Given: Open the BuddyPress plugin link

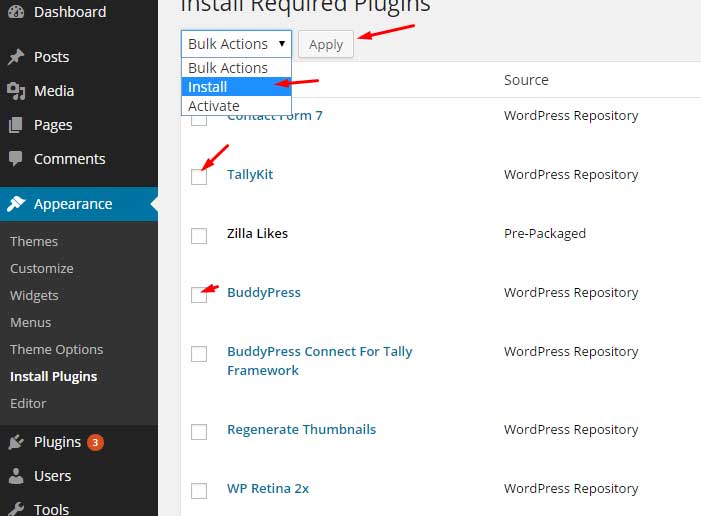Looking at the screenshot, I should pyautogui.click(x=264, y=292).
